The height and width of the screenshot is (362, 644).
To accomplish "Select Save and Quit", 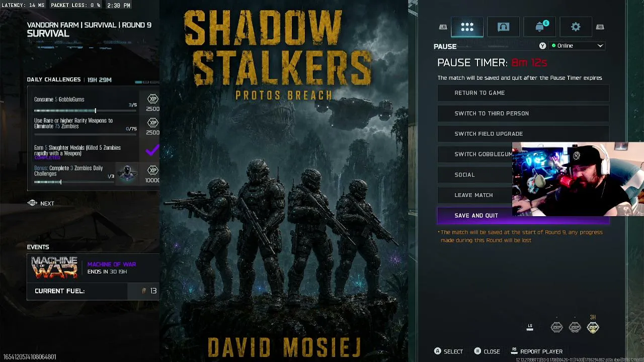I will (523, 216).
